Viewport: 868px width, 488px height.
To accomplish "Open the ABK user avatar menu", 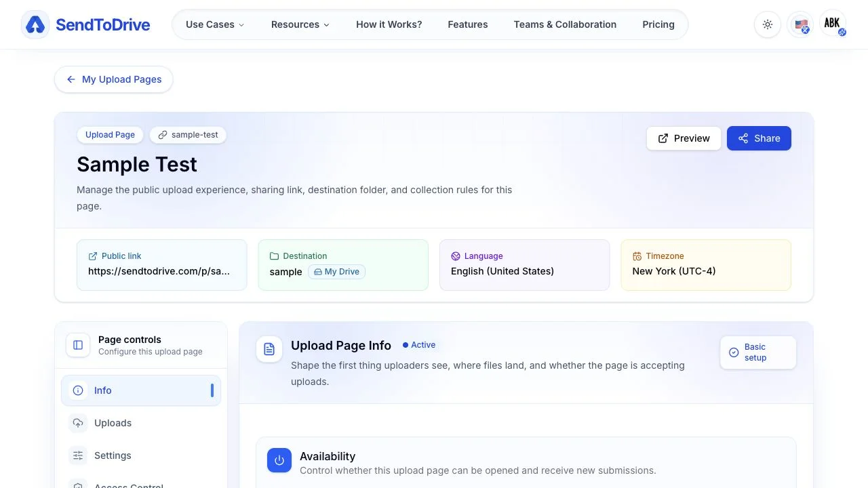I will point(833,24).
